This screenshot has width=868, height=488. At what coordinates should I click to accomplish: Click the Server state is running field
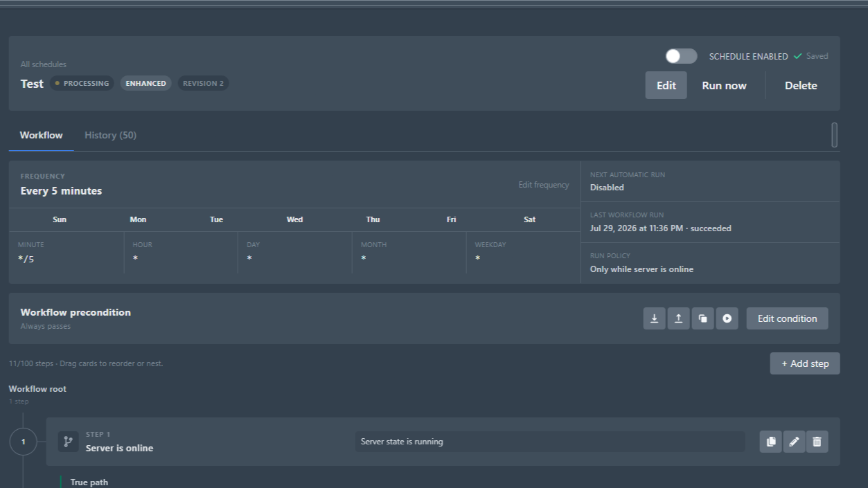coord(550,442)
